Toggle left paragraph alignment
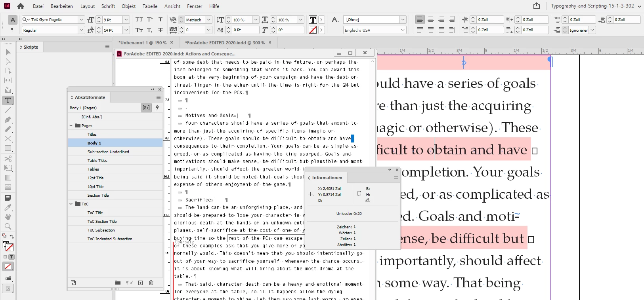The height and width of the screenshot is (300, 644). 420,19
